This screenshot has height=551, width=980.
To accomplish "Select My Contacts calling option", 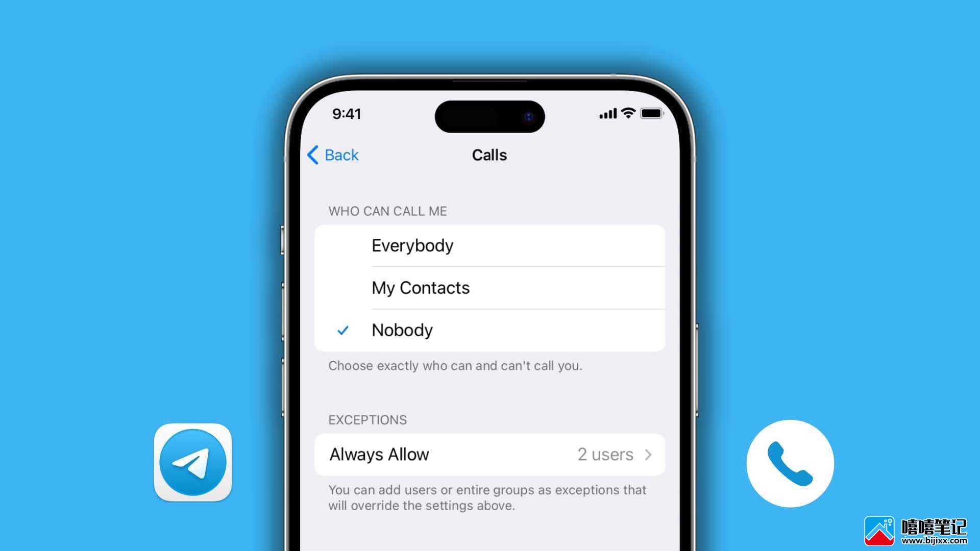I will point(489,287).
